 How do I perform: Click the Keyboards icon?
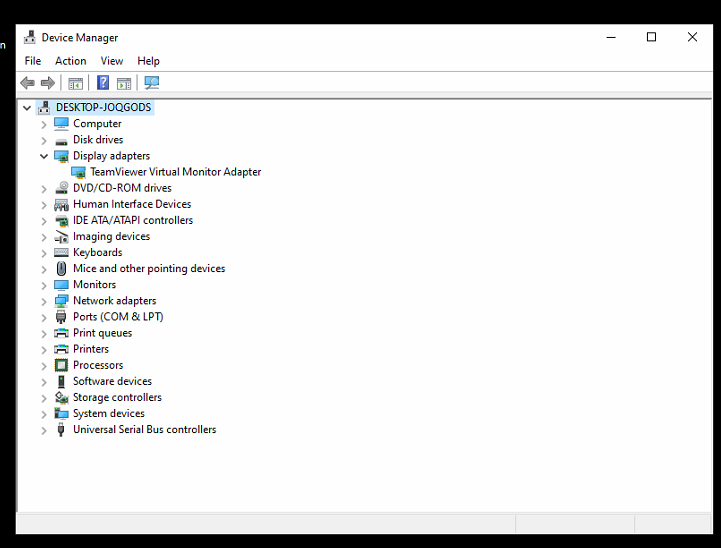61,252
